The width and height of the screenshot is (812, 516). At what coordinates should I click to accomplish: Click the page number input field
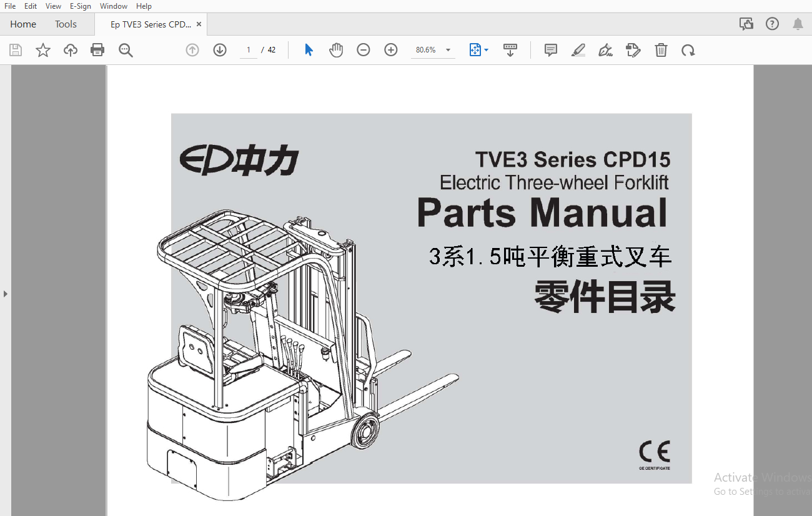tap(249, 50)
